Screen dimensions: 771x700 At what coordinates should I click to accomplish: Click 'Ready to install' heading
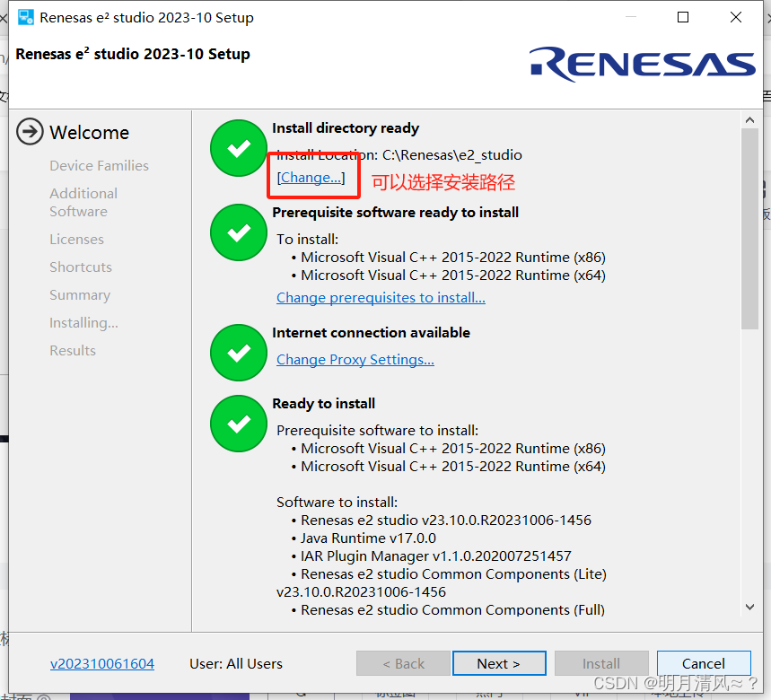click(x=323, y=404)
